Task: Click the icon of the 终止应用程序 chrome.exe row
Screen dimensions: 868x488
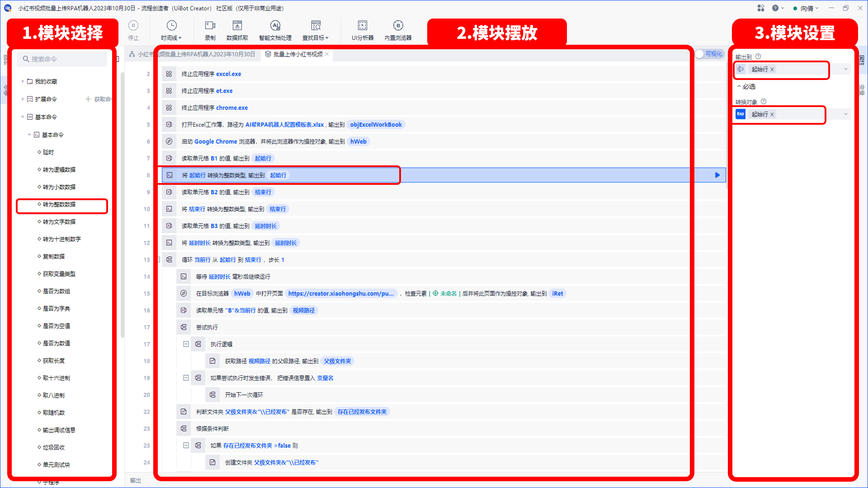Action: tap(169, 108)
